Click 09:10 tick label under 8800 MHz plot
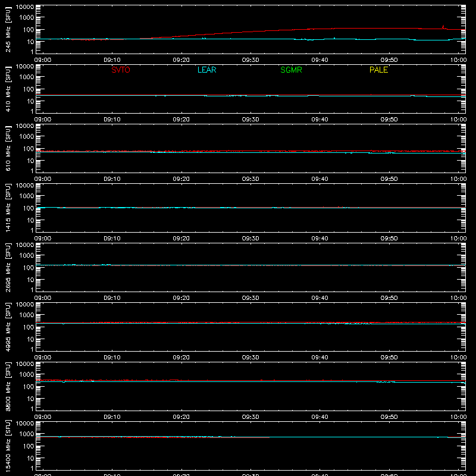476x476 pixels. coord(112,417)
